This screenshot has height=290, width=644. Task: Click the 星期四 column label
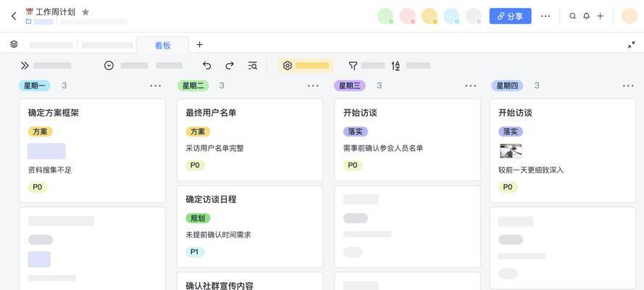pyautogui.click(x=507, y=86)
